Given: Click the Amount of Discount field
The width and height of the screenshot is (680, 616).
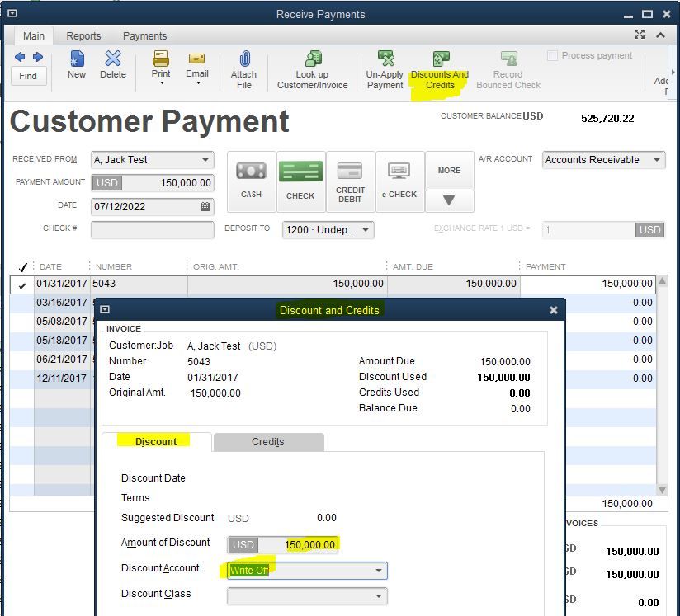Looking at the screenshot, I should (x=282, y=545).
